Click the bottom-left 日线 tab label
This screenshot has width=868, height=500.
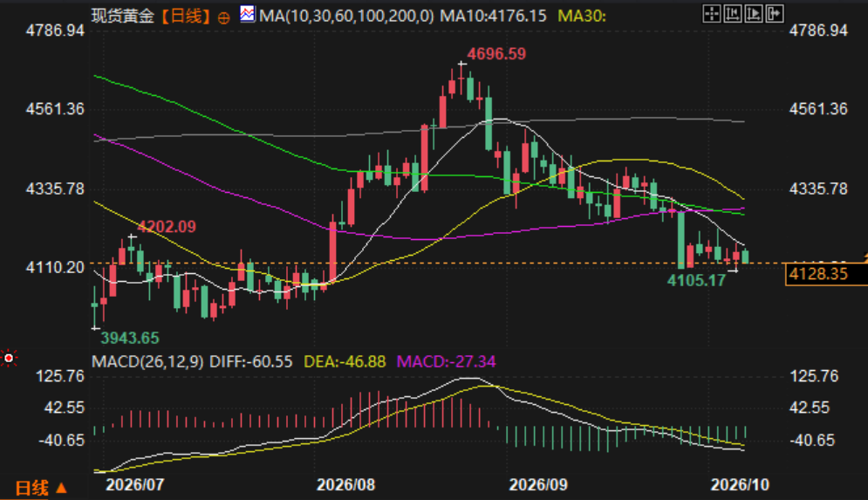click(x=32, y=488)
